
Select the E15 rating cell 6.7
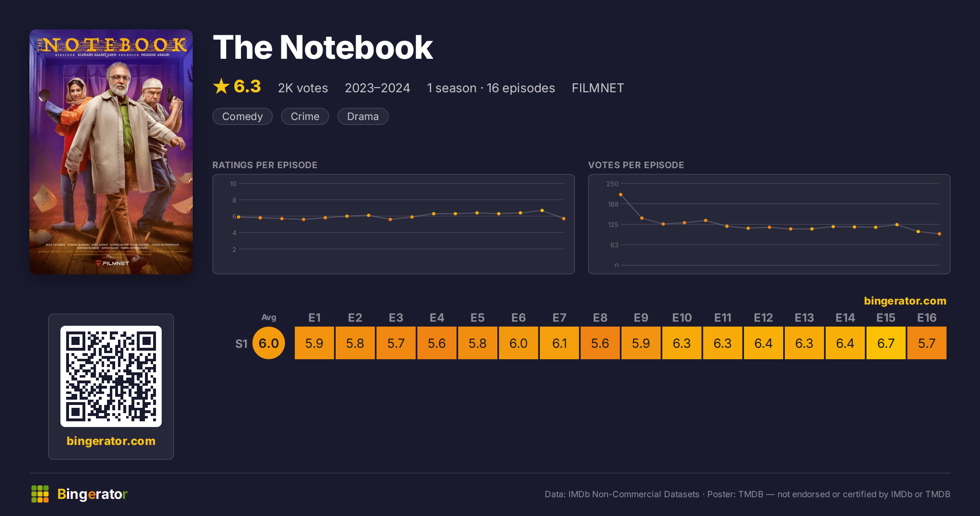pos(886,343)
